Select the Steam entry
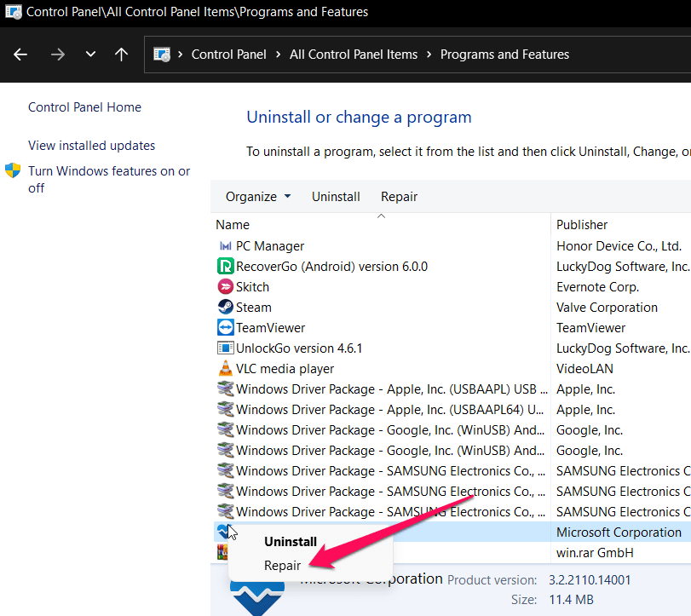This screenshot has width=691, height=616. point(253,307)
